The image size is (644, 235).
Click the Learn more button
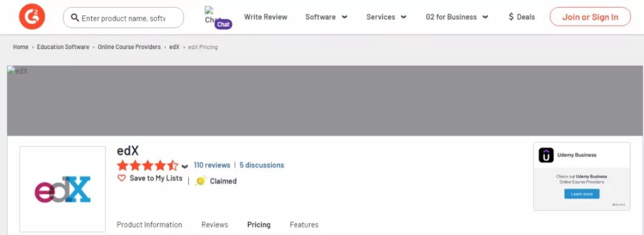[x=582, y=194]
